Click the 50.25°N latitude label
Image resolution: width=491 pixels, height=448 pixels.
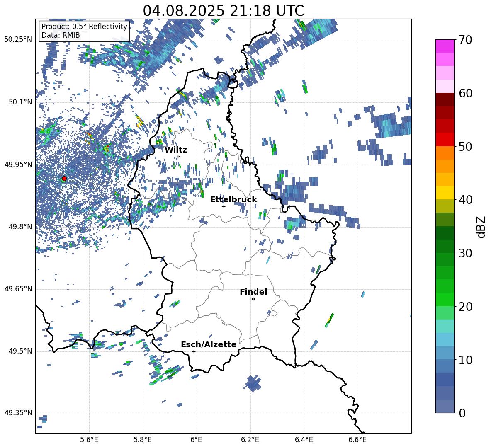pyautogui.click(x=18, y=40)
